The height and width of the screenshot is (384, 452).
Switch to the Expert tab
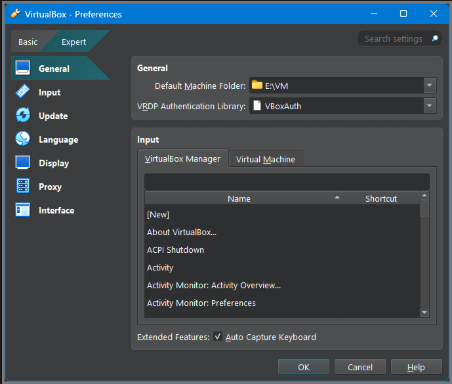coord(74,42)
